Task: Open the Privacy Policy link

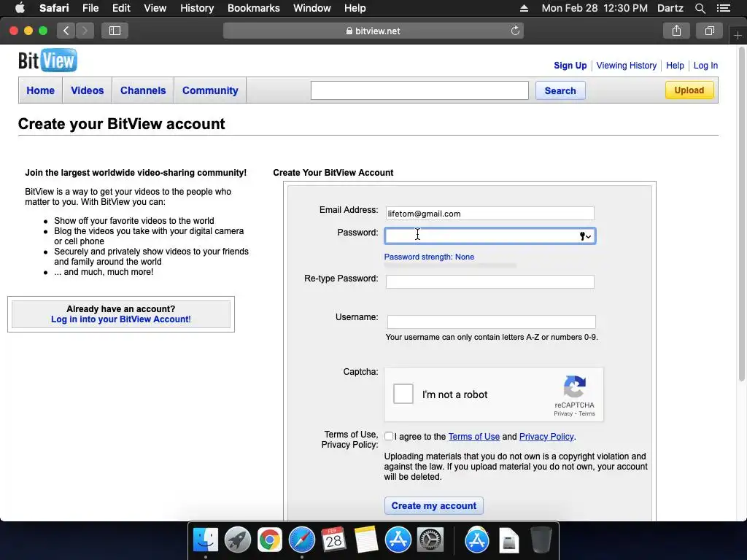Action: click(x=546, y=436)
